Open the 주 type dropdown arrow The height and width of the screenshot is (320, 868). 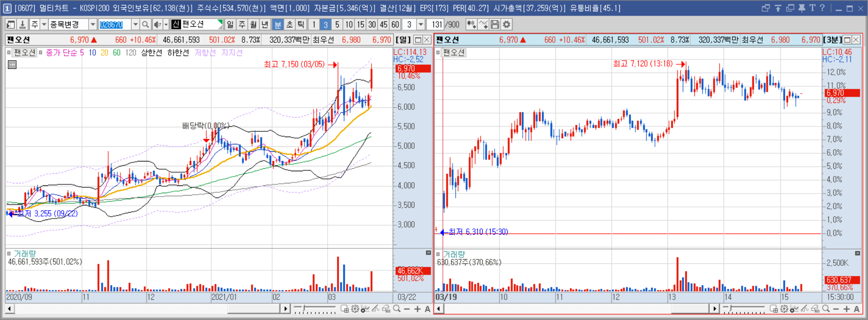[x=44, y=24]
